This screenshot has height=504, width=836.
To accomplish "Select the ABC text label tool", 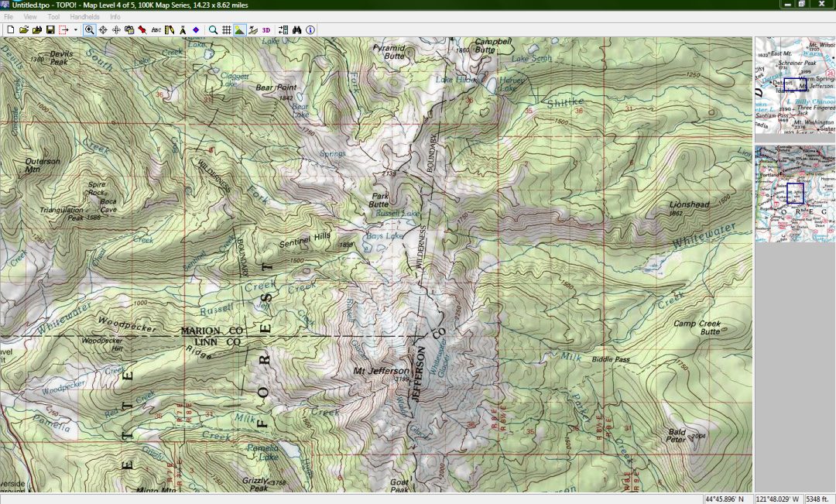I will [156, 30].
